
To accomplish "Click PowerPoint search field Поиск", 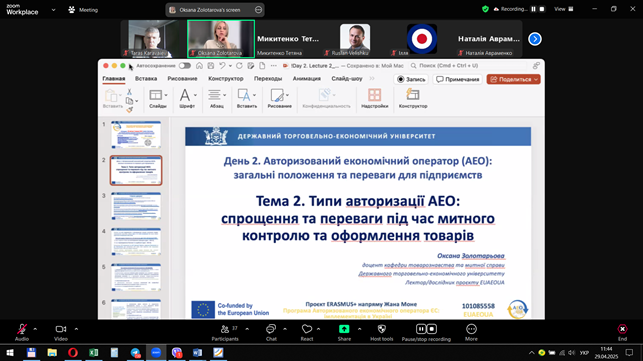I will pyautogui.click(x=467, y=66).
